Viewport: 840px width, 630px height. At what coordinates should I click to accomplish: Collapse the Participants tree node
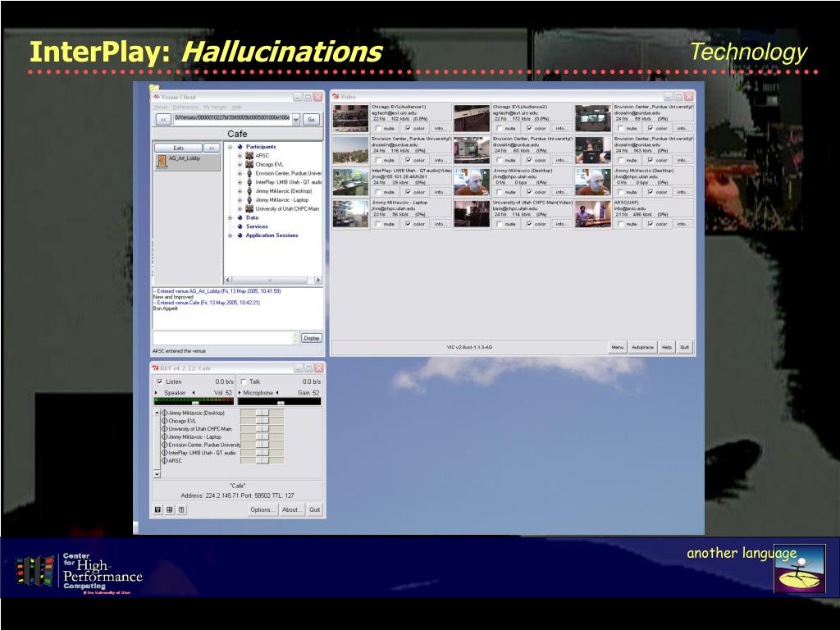click(231, 147)
